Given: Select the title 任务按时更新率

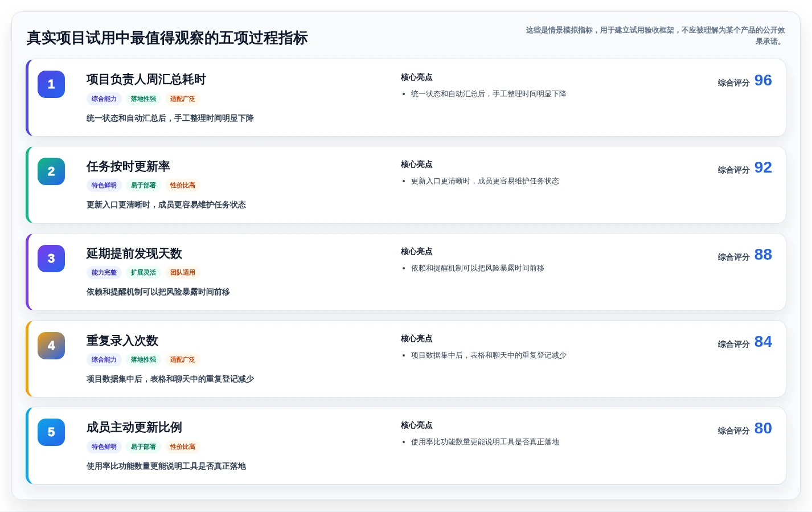Looking at the screenshot, I should (x=128, y=166).
